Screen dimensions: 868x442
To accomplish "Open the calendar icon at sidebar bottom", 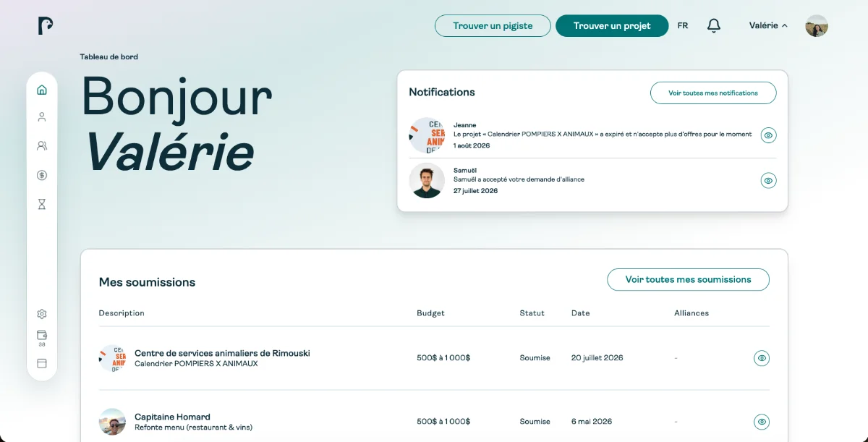I will (42, 363).
